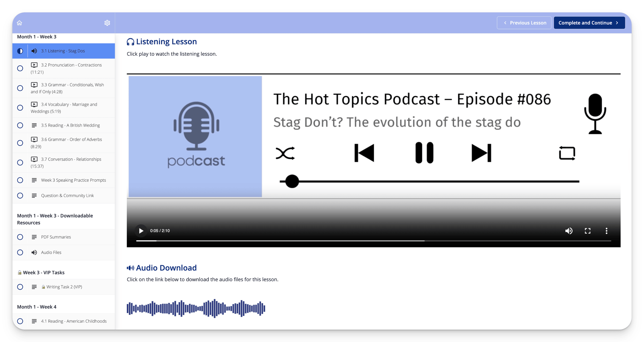The height and width of the screenshot is (342, 644).
Task: Click the large pause icon in podcast graphic
Action: [424, 153]
